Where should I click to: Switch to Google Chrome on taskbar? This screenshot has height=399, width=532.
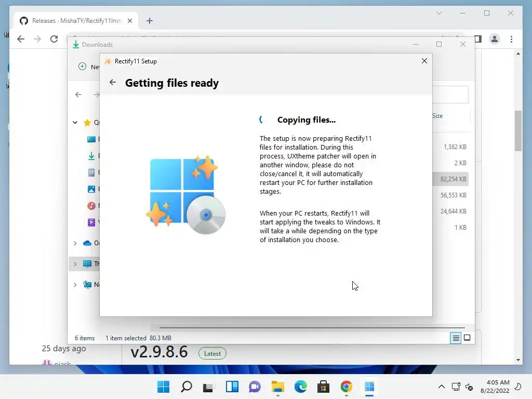pyautogui.click(x=347, y=387)
